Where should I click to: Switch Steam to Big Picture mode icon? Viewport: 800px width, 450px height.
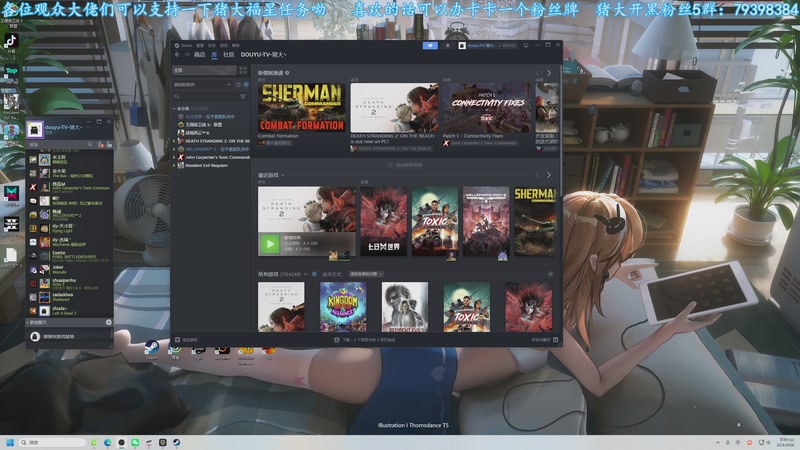click(x=526, y=45)
